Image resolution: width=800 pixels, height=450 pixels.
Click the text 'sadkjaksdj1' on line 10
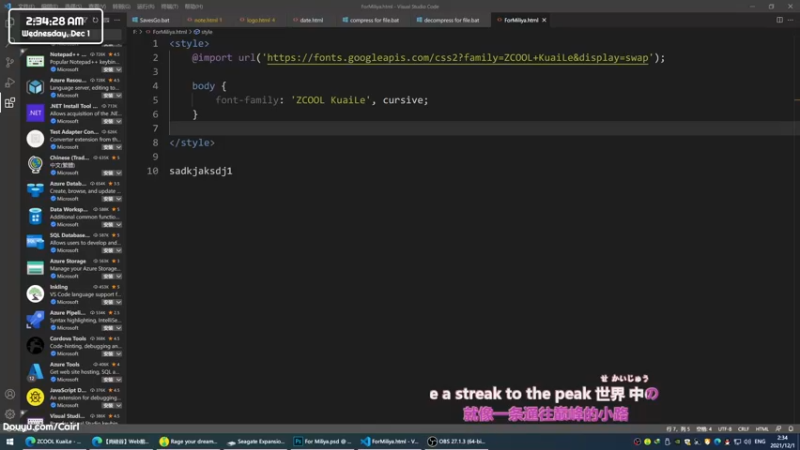point(201,171)
